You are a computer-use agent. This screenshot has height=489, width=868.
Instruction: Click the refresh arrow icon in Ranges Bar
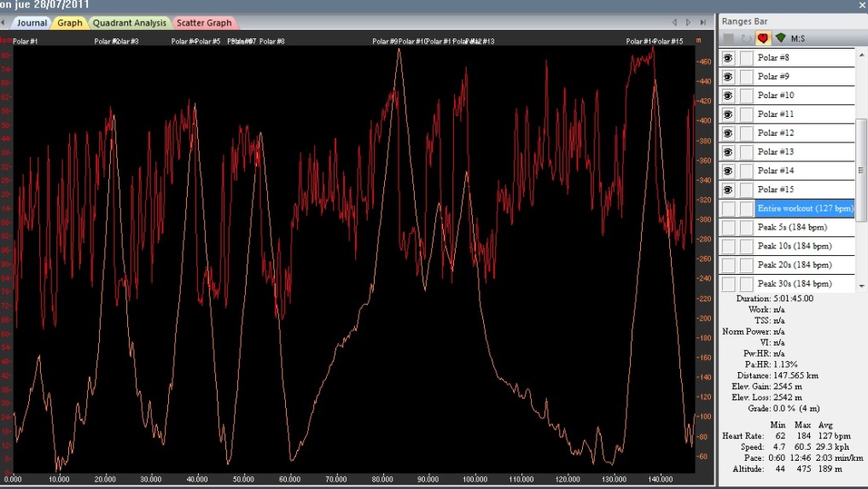[x=746, y=38]
